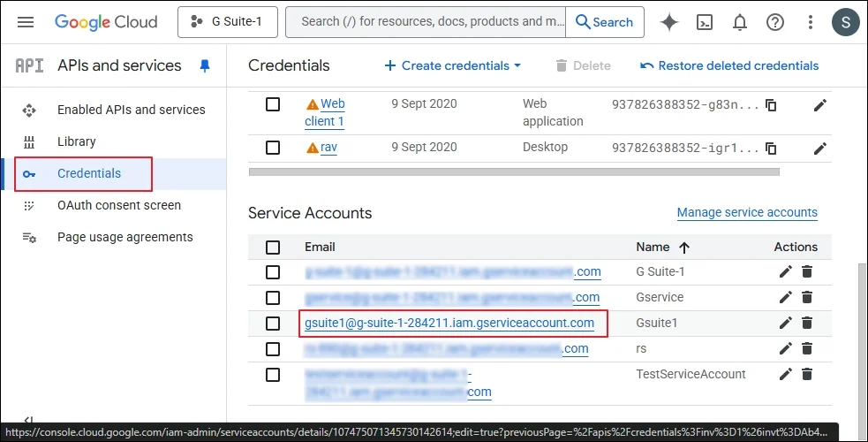Delete the Gsuite1 service account
The image size is (868, 442).
coord(807,323)
